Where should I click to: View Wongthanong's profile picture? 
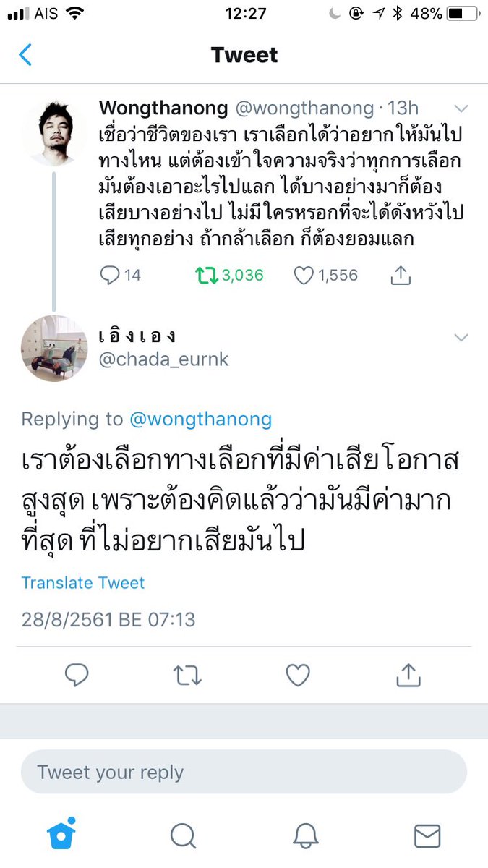tap(53, 133)
